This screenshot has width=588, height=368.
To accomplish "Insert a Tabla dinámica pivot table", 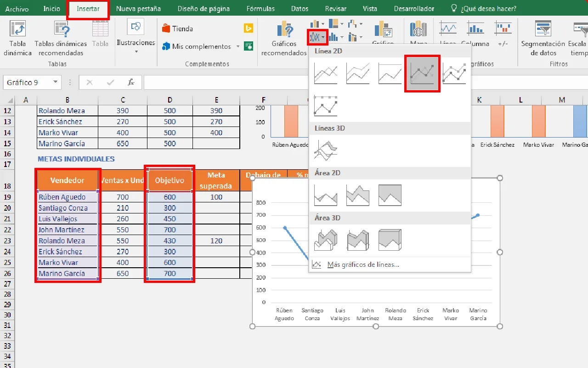I will [18, 38].
